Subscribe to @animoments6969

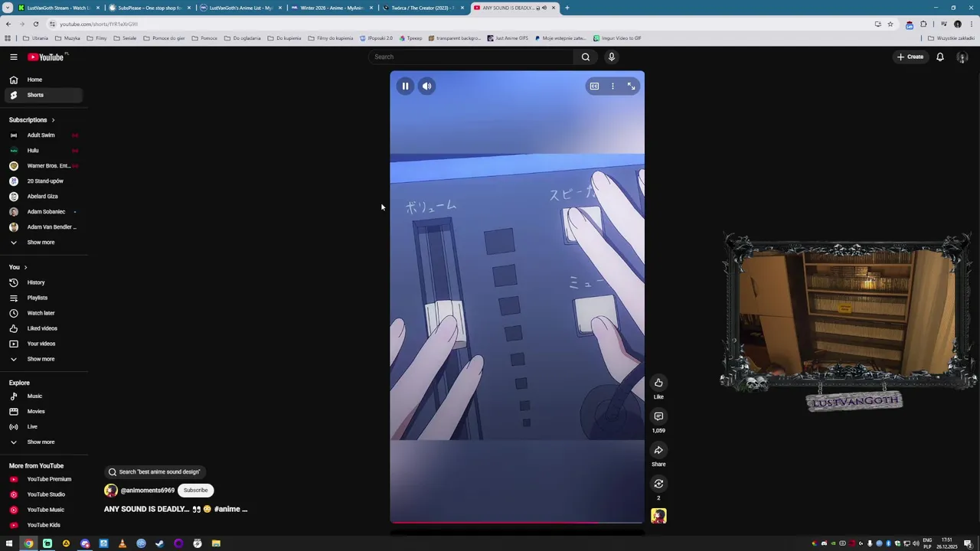click(x=195, y=490)
